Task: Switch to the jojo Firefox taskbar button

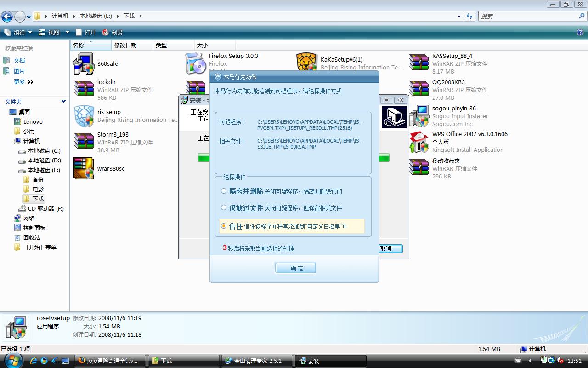Action: coord(110,361)
